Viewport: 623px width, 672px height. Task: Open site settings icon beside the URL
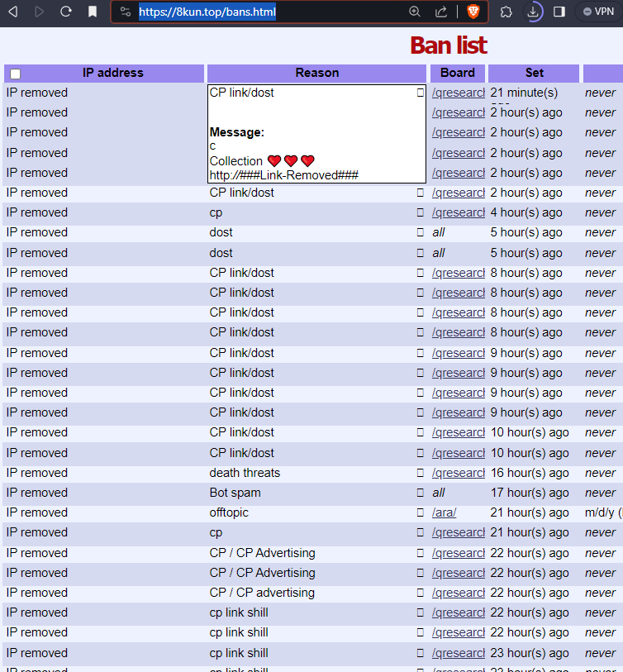125,12
